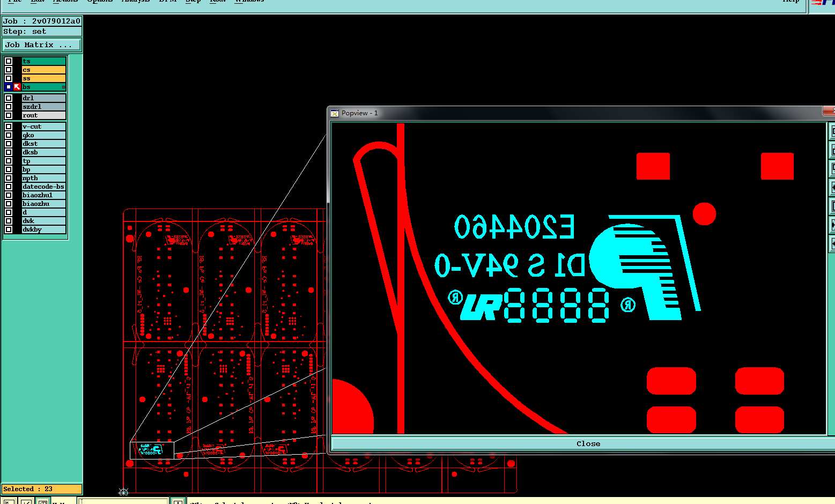Click the Popview window title icon

click(x=335, y=113)
